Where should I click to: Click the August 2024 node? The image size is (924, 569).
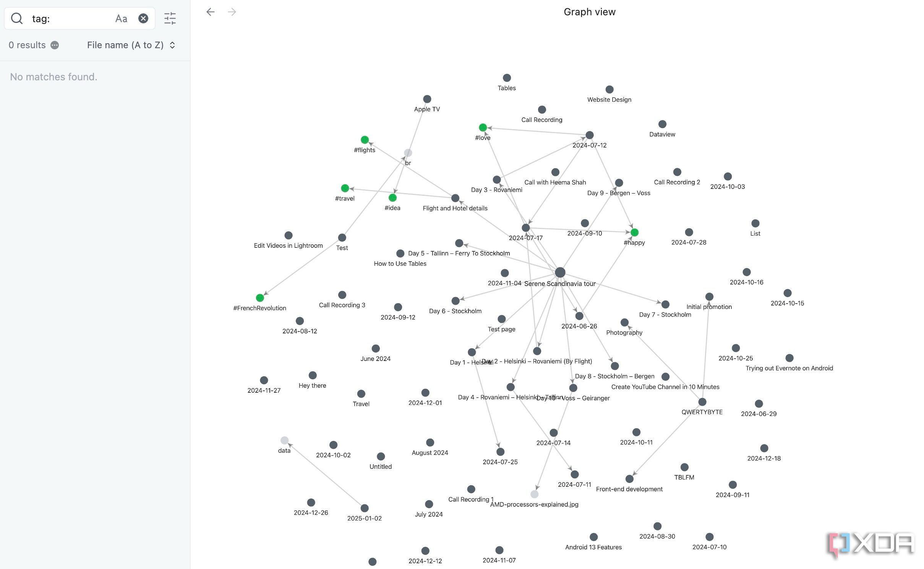point(430,442)
